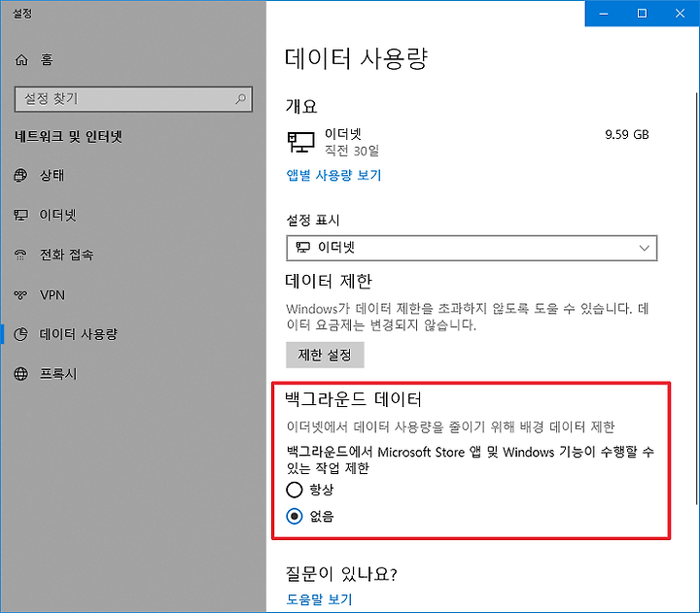The width and height of the screenshot is (700, 613).
Task: Click the search magnifier icon in settings search
Action: pyautogui.click(x=240, y=98)
